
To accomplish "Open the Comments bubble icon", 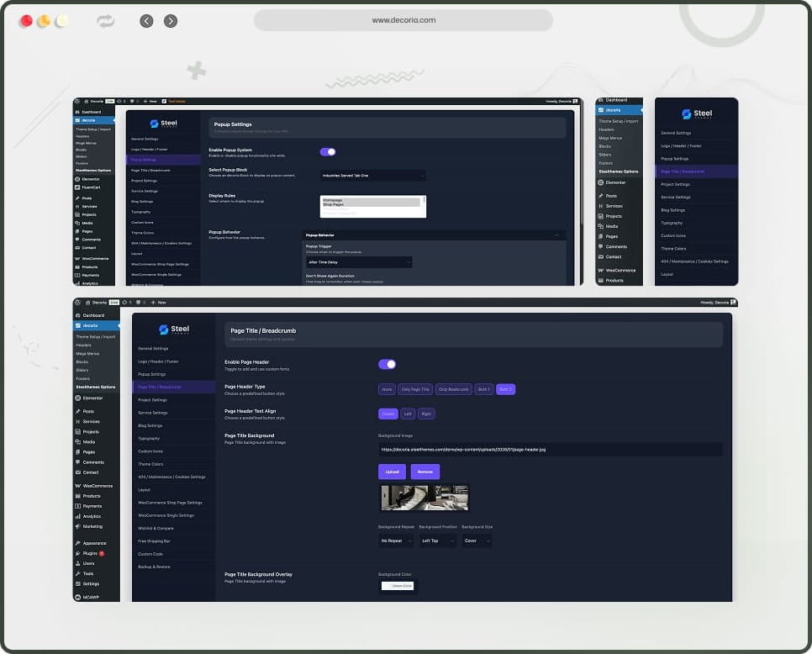I will [x=77, y=461].
